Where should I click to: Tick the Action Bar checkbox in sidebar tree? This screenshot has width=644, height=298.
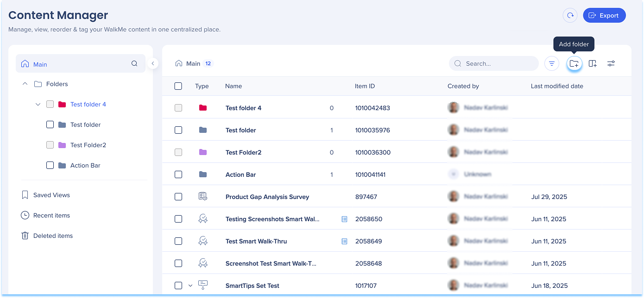tap(50, 165)
